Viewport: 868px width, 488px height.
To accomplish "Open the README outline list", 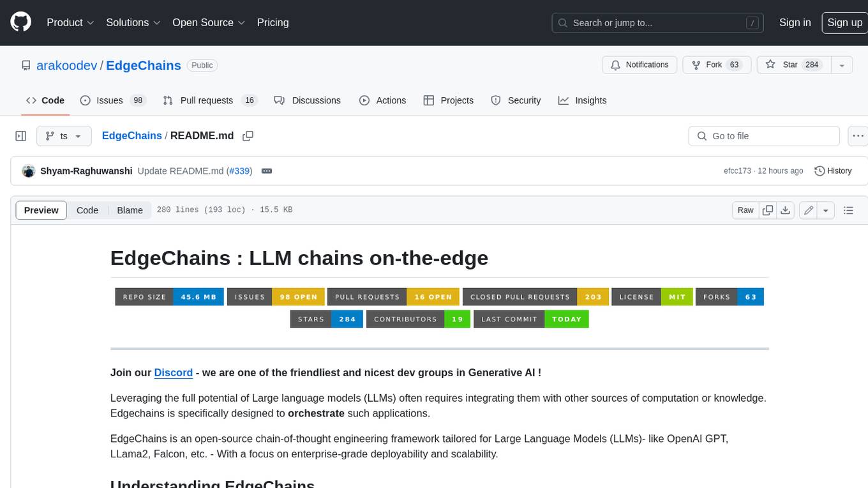I will (x=848, y=210).
